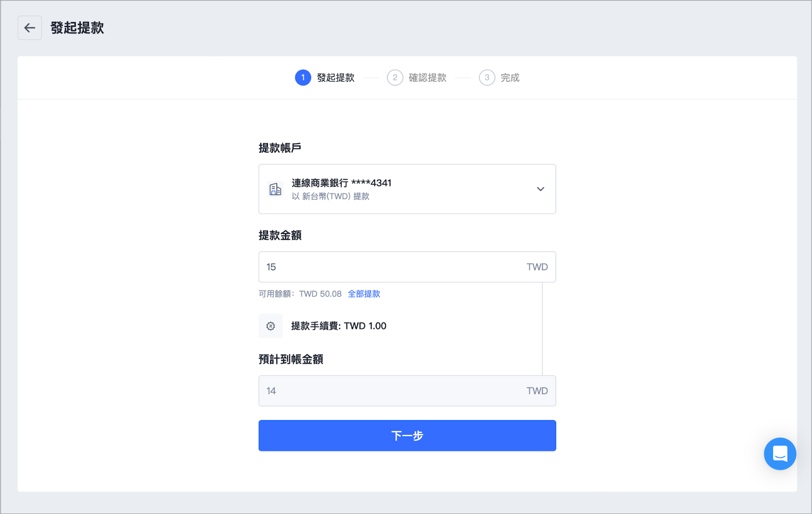Click the 以 新台幣(TWD) 提款 subtitle
The width and height of the screenshot is (812, 514).
330,197
